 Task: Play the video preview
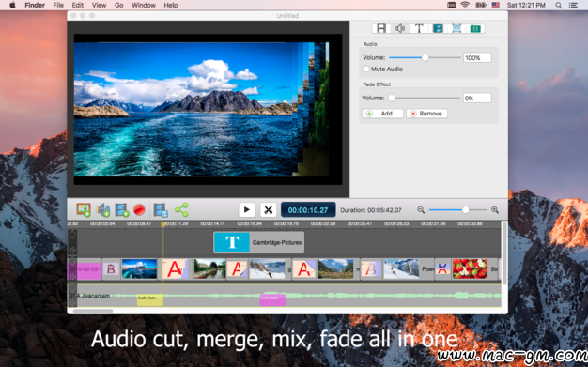click(247, 210)
